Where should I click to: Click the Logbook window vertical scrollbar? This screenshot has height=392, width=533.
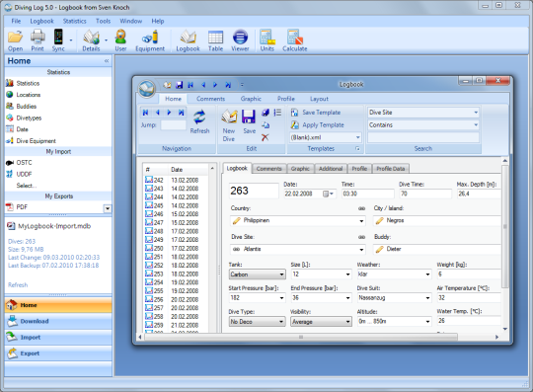coord(505,226)
